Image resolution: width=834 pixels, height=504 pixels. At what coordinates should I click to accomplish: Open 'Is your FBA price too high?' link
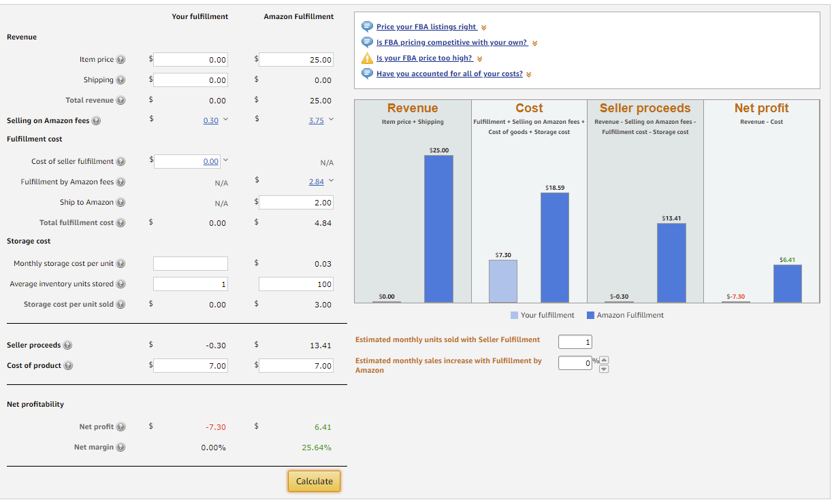point(425,58)
